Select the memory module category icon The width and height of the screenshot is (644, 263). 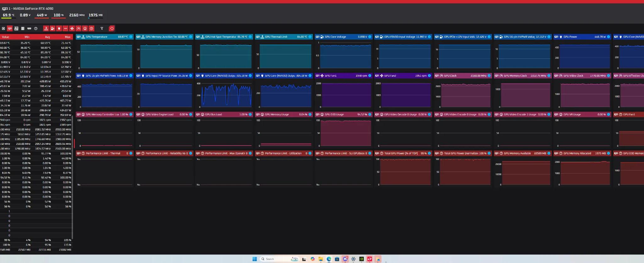[29, 29]
